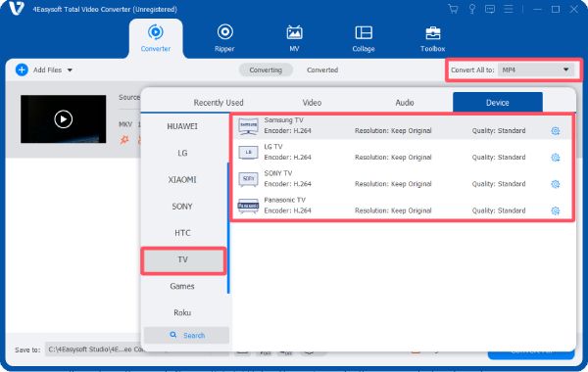The image size is (588, 372).
Task: Choose HTC device category
Action: 182,233
